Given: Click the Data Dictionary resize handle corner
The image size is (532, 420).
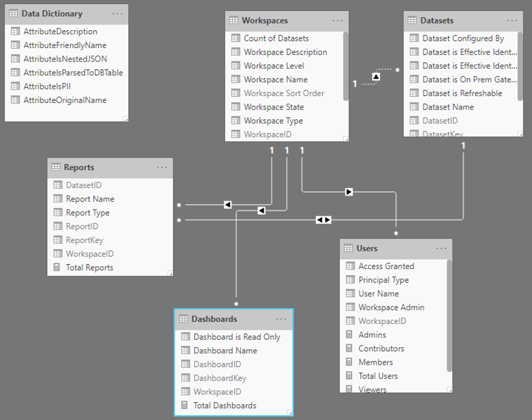Looking at the screenshot, I should pyautogui.click(x=125, y=119).
